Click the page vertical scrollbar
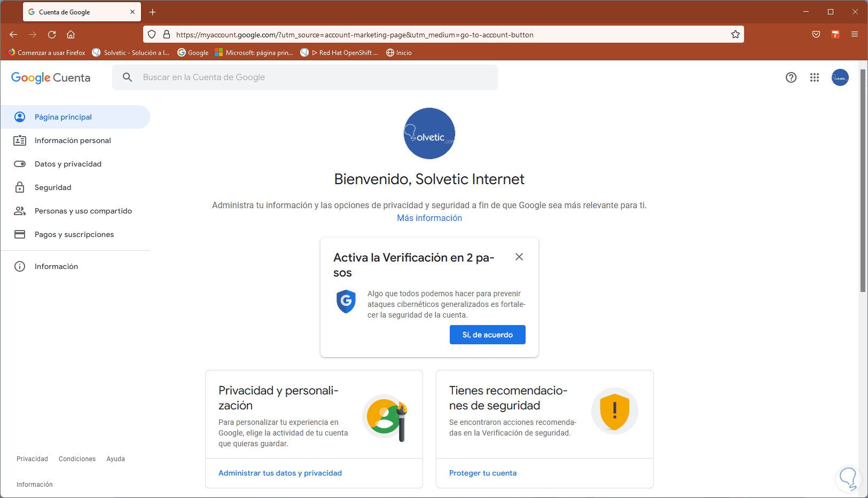Screen dimensions: 868x498 [863, 181]
